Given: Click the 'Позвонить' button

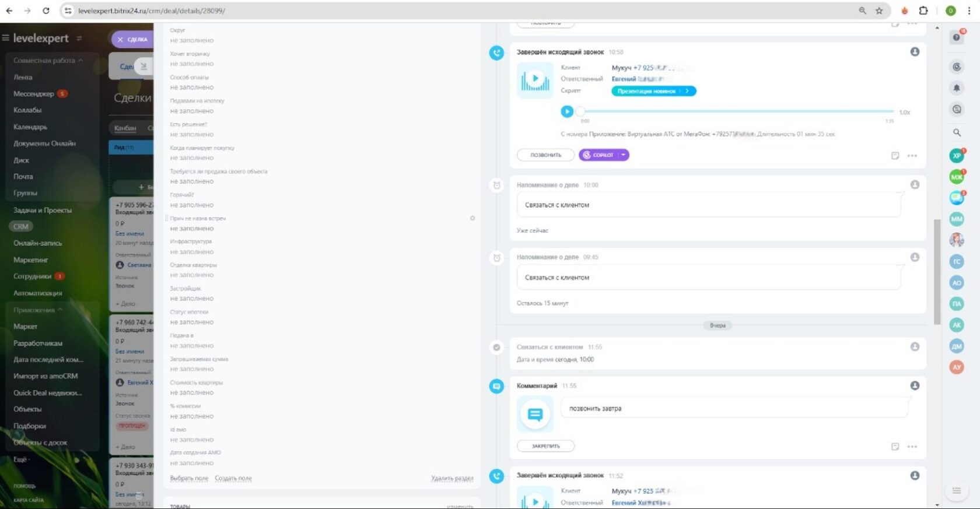Looking at the screenshot, I should tap(545, 155).
